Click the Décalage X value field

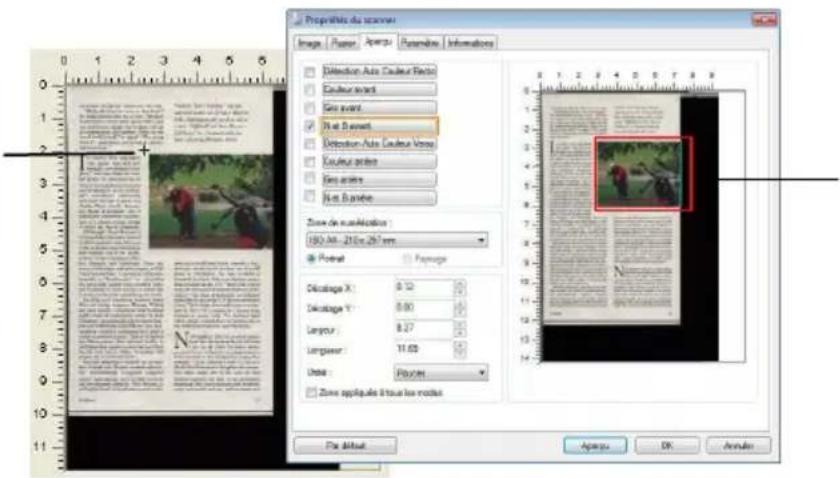pos(423,287)
